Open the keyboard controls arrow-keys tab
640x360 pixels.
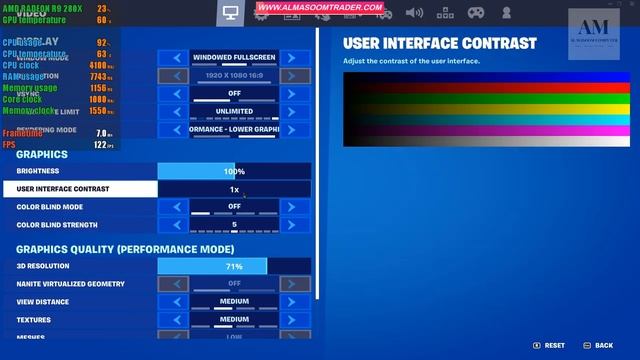click(445, 13)
